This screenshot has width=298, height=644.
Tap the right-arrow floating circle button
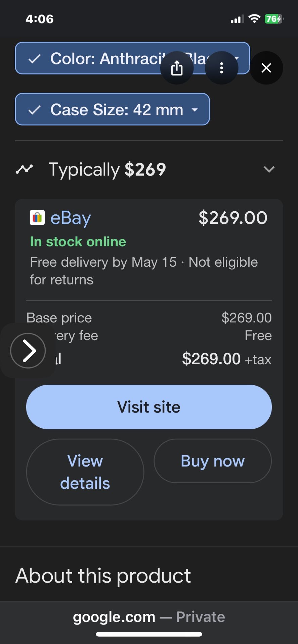click(x=28, y=351)
